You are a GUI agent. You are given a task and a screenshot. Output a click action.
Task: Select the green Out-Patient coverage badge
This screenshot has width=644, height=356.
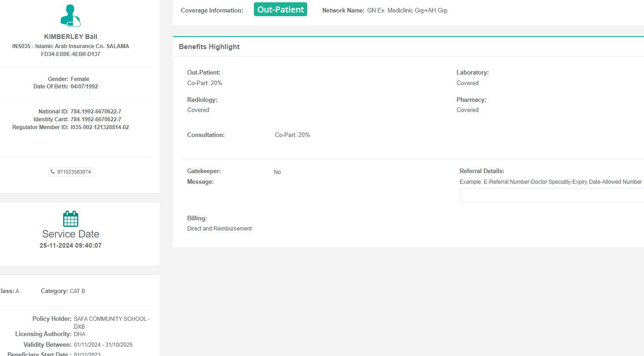click(280, 9)
